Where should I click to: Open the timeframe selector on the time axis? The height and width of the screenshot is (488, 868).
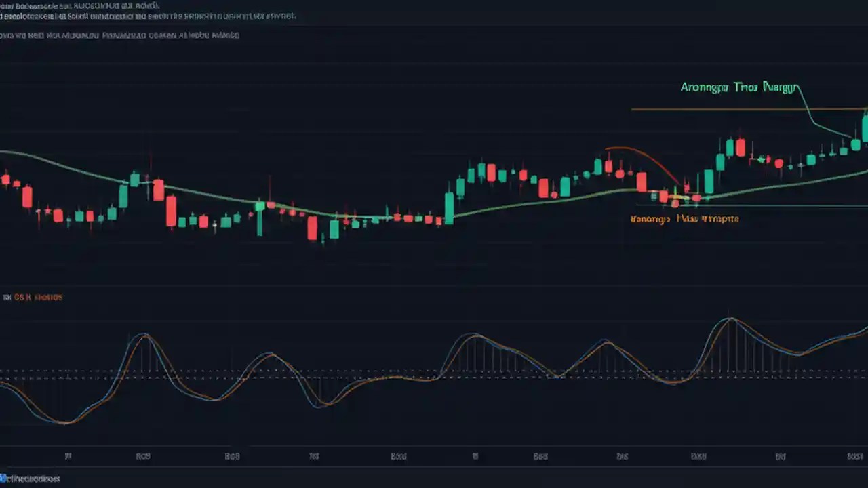tap(434, 456)
